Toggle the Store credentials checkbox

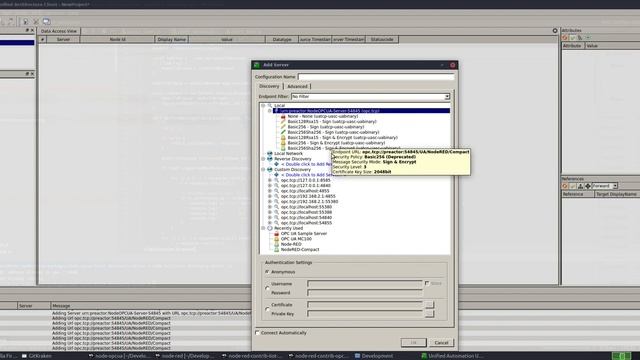pyautogui.click(x=427, y=283)
